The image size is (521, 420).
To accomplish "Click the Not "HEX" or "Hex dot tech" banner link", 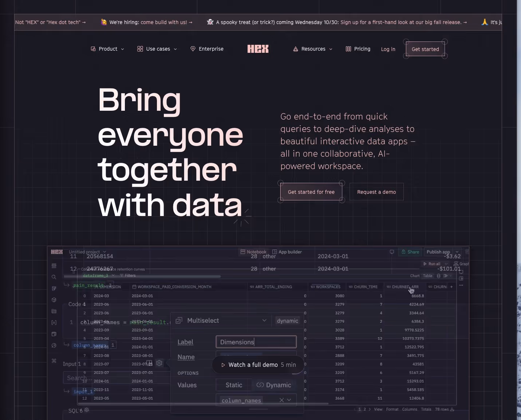I will (50, 22).
